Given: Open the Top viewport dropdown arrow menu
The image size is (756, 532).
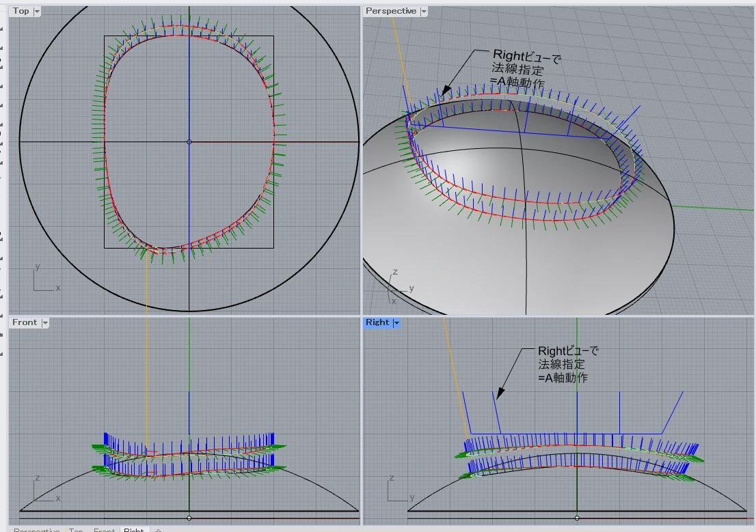Looking at the screenshot, I should (37, 11).
